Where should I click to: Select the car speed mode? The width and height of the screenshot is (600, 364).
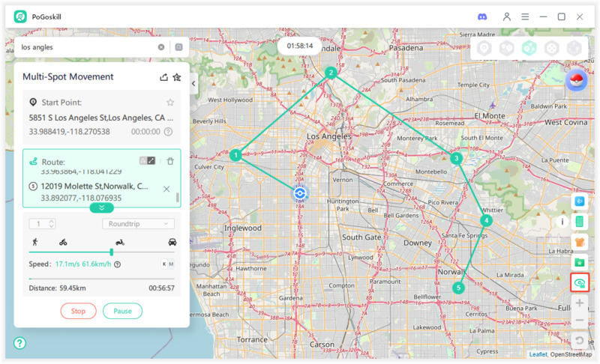172,242
